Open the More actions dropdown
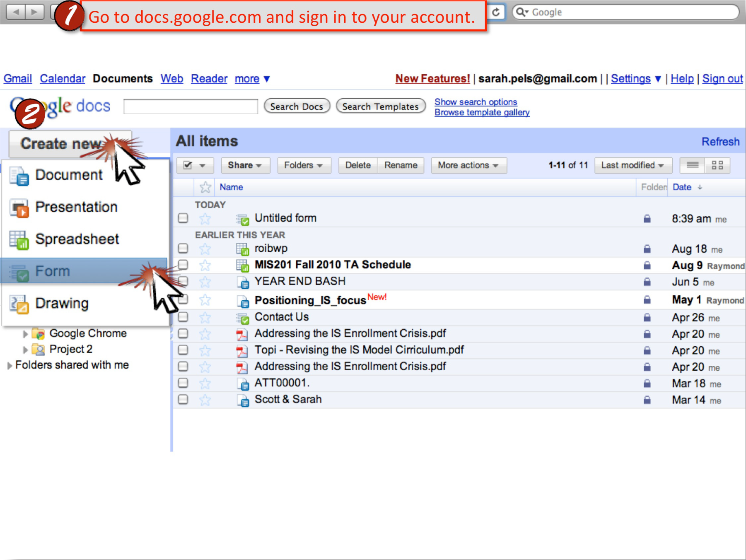Screen dimensions: 746x560 [x=468, y=165]
